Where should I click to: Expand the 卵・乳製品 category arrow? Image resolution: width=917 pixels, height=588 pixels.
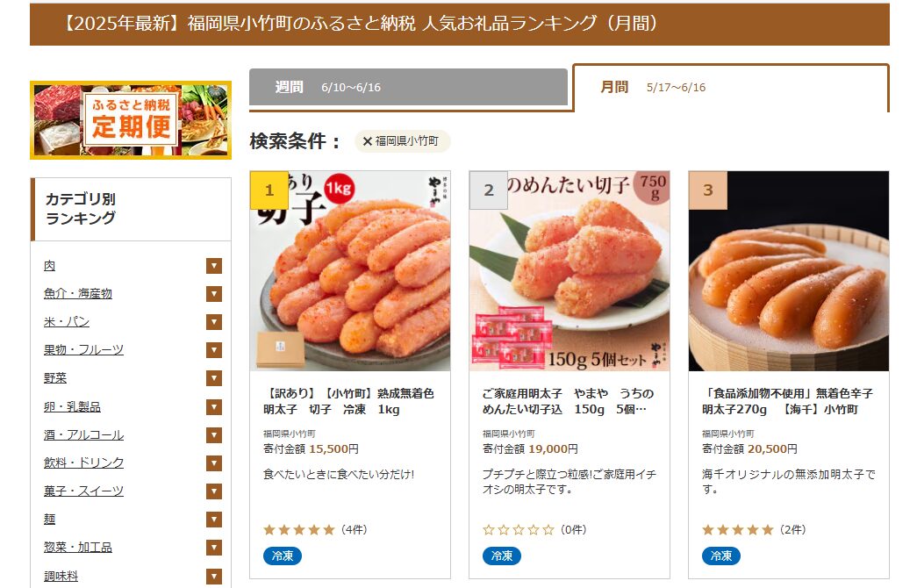point(214,406)
